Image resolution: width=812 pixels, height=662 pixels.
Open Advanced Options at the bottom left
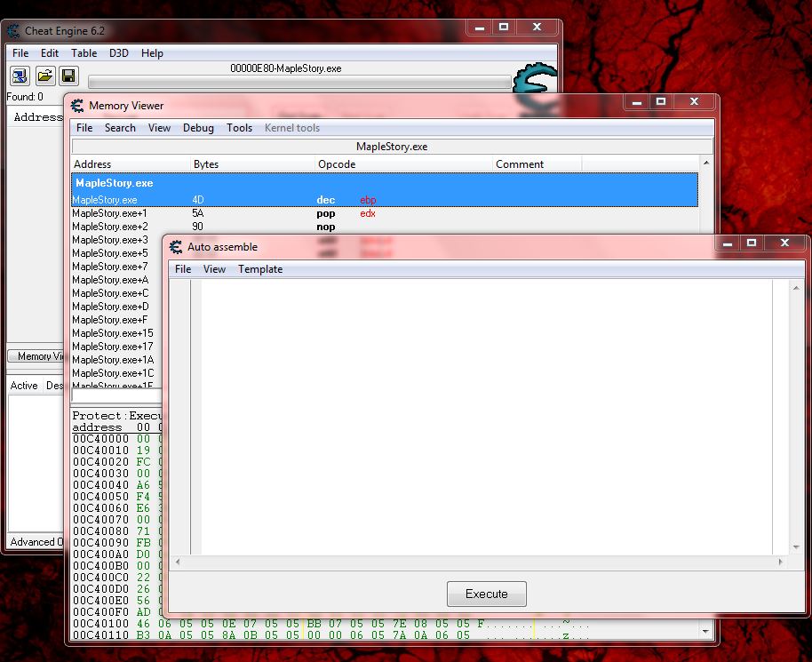click(x=34, y=541)
